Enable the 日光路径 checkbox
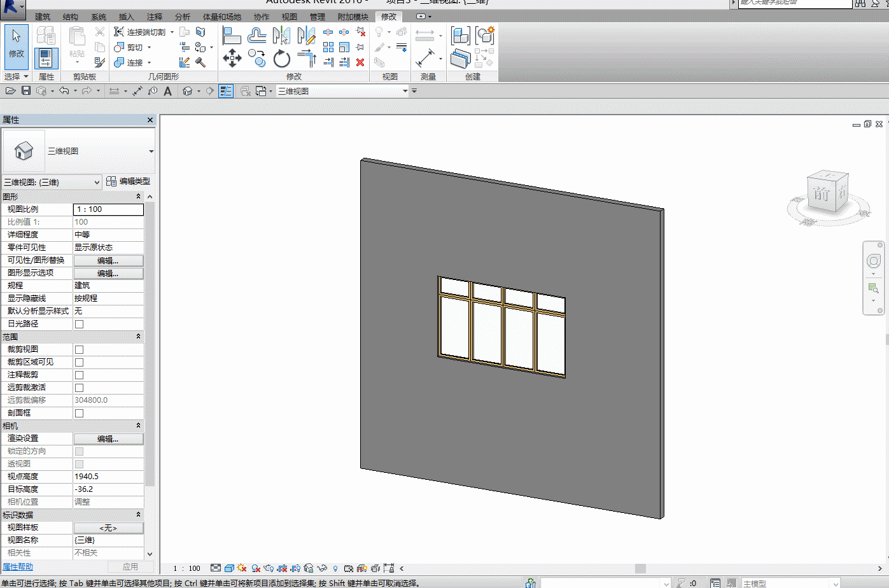The image size is (889, 588). coord(80,324)
